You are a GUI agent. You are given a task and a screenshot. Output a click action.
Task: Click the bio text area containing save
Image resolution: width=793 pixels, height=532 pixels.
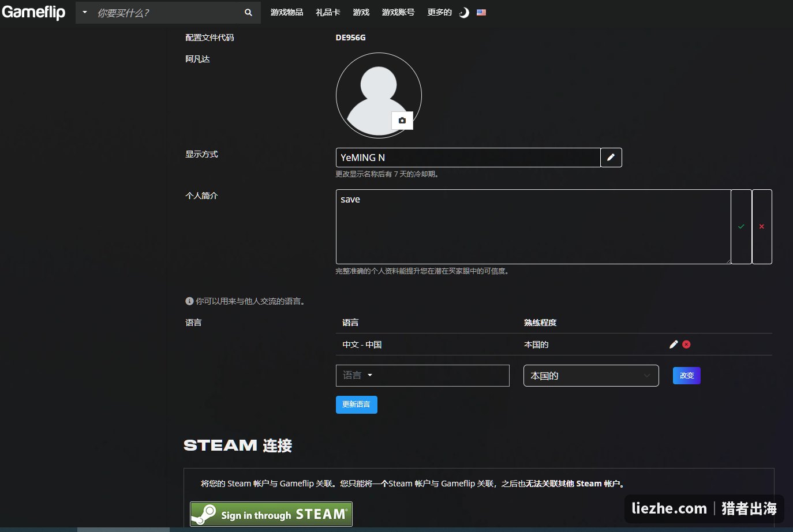coord(533,227)
